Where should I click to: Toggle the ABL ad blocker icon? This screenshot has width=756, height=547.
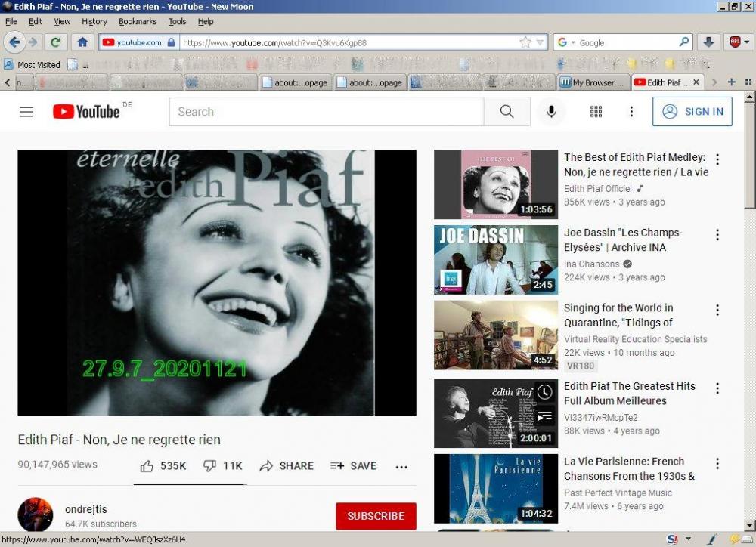click(736, 42)
